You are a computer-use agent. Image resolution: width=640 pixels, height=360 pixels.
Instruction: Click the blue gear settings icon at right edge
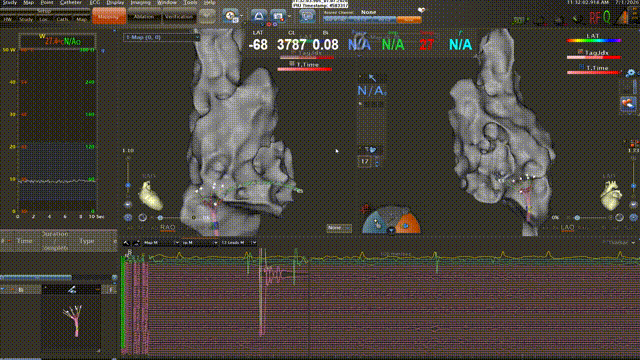[x=631, y=73]
